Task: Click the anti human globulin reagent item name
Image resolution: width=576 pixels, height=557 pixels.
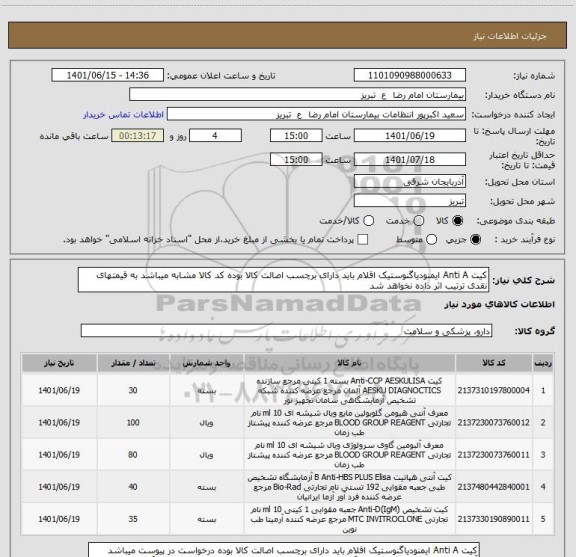Action: click(x=349, y=423)
